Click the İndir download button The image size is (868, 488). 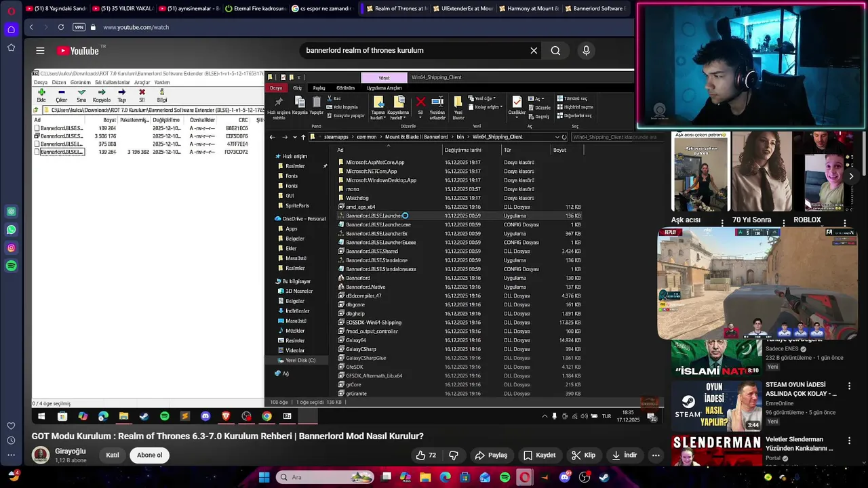624,455
